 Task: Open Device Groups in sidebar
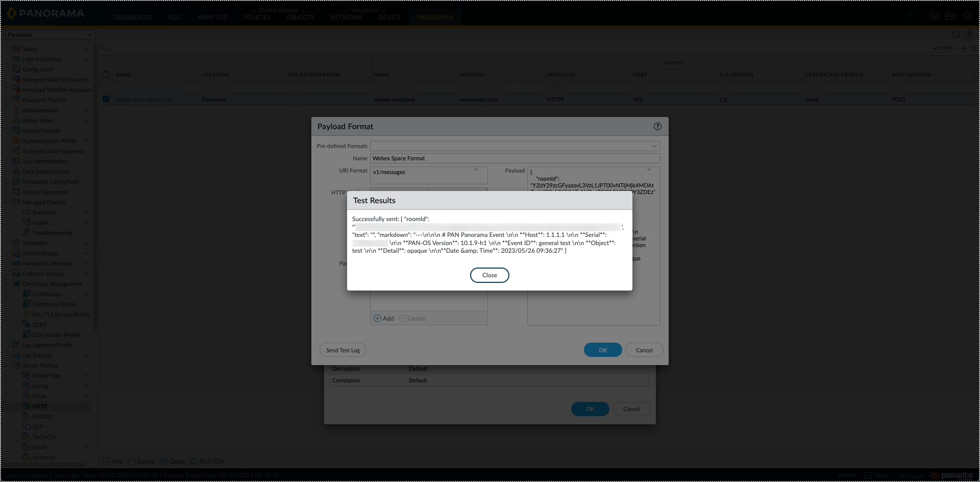tap(40, 253)
